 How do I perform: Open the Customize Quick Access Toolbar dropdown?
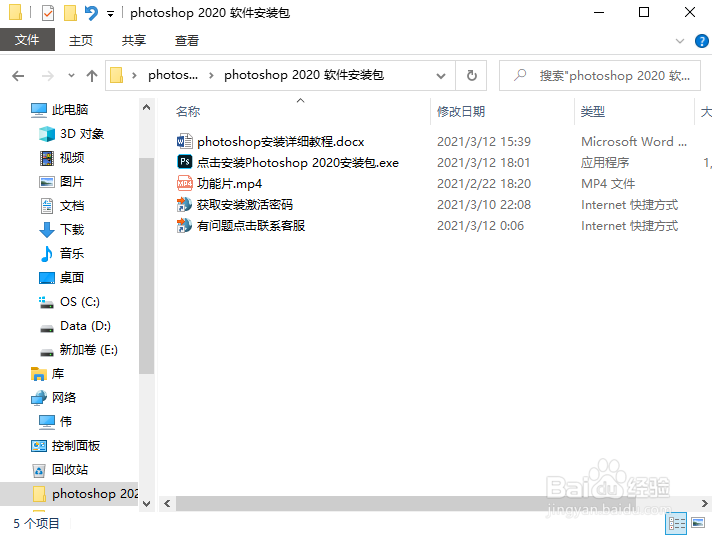(110, 14)
